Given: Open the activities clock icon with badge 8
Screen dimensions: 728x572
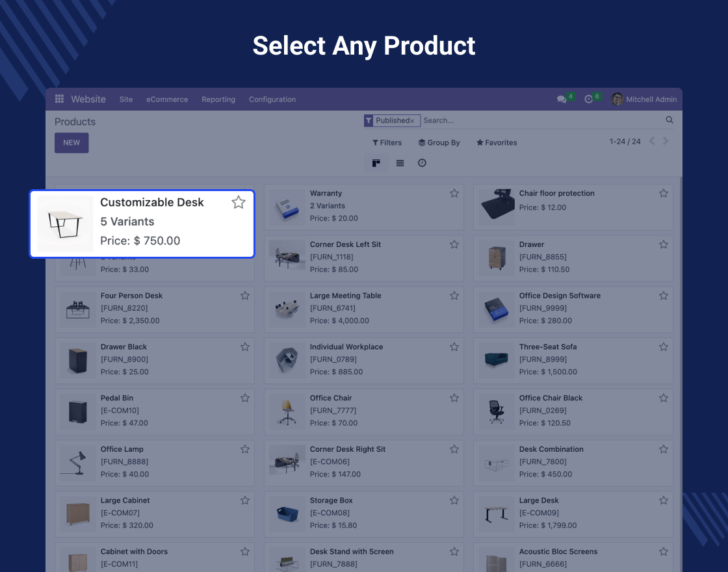Looking at the screenshot, I should click(x=589, y=99).
